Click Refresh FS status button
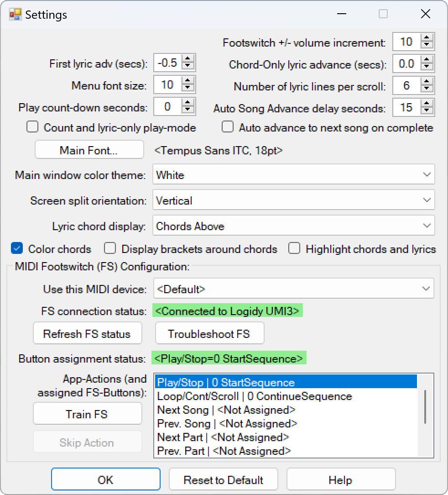 pos(88,333)
